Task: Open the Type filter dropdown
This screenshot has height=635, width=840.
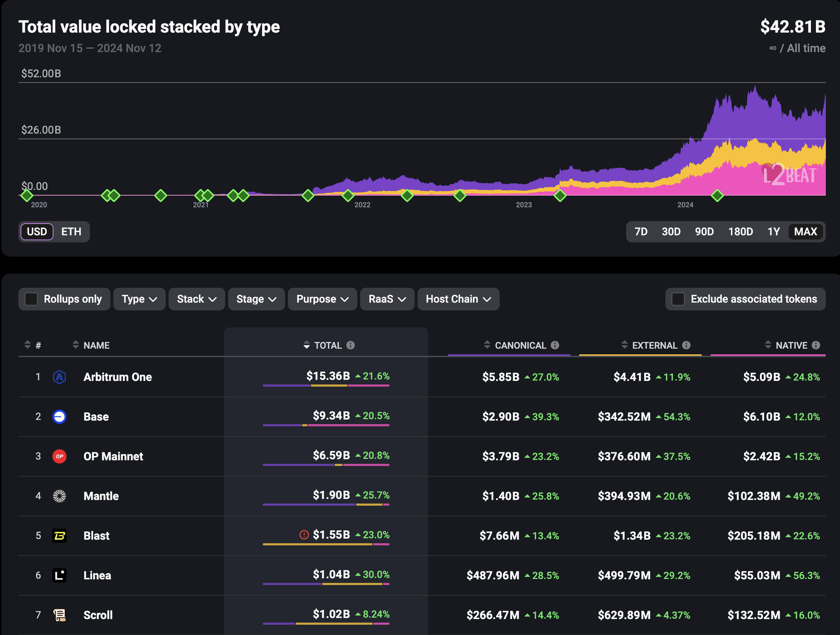Action: (x=140, y=299)
